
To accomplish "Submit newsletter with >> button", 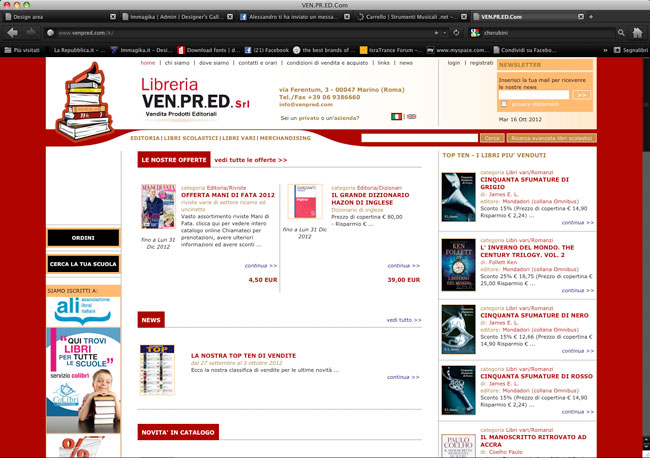I will coord(582,95).
